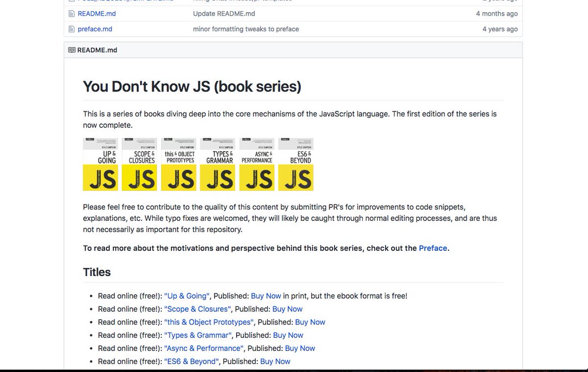Open the Types & Grammar book cover
The height and width of the screenshot is (372, 588).
click(x=218, y=164)
